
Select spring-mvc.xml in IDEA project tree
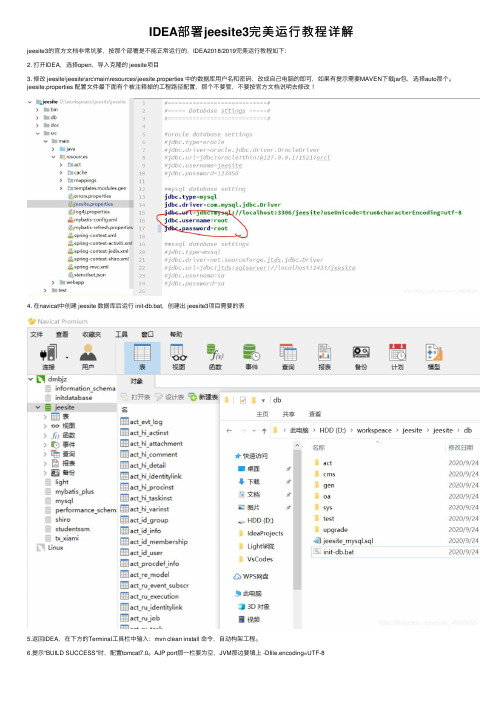pyautogui.click(x=88, y=267)
